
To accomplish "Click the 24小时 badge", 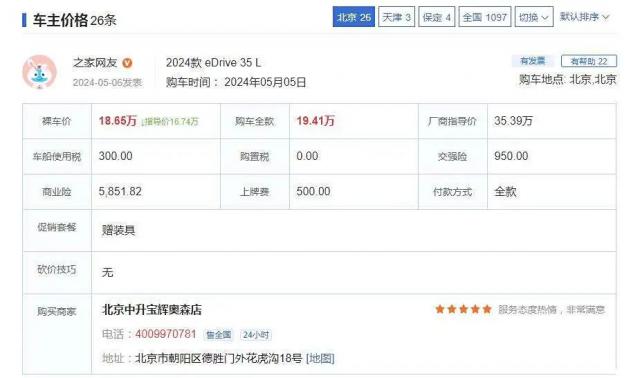I will coord(256,335).
